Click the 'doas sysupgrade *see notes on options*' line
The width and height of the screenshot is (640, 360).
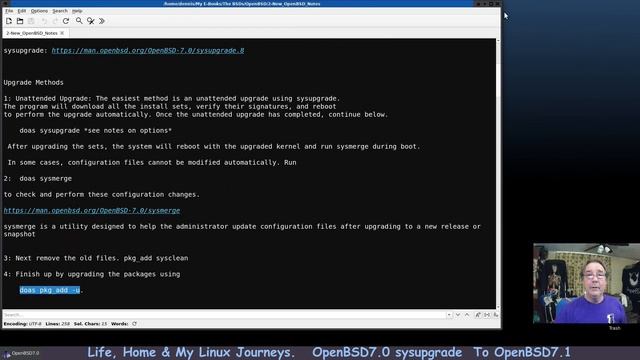pyautogui.click(x=96, y=131)
